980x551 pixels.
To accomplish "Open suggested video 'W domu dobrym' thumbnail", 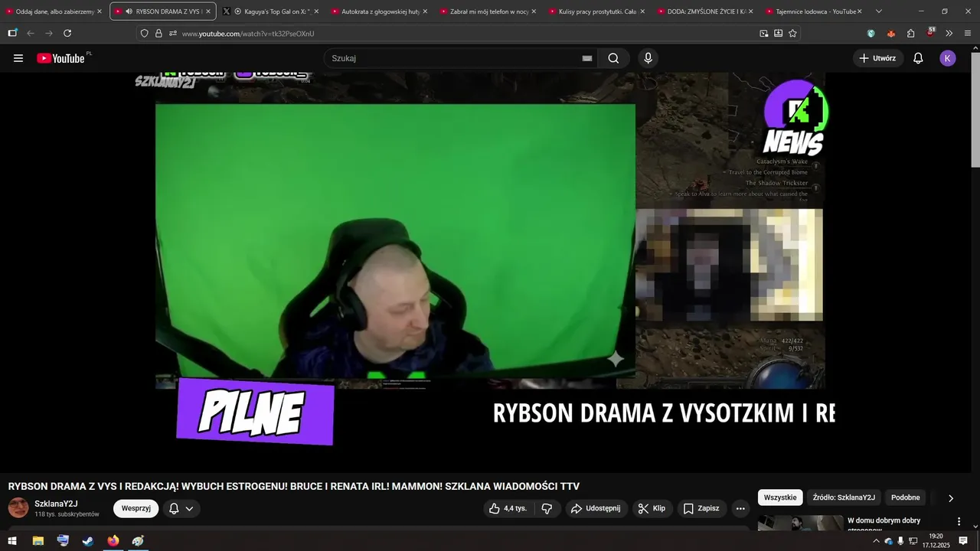I will pyautogui.click(x=801, y=523).
